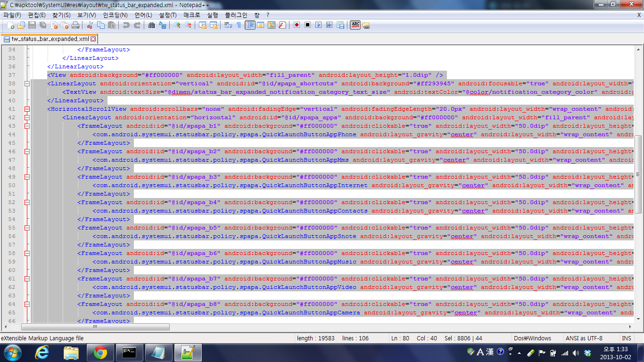Open the 플러그인 plugins menu
Viewport: 644px width, 362px height.
(236, 15)
